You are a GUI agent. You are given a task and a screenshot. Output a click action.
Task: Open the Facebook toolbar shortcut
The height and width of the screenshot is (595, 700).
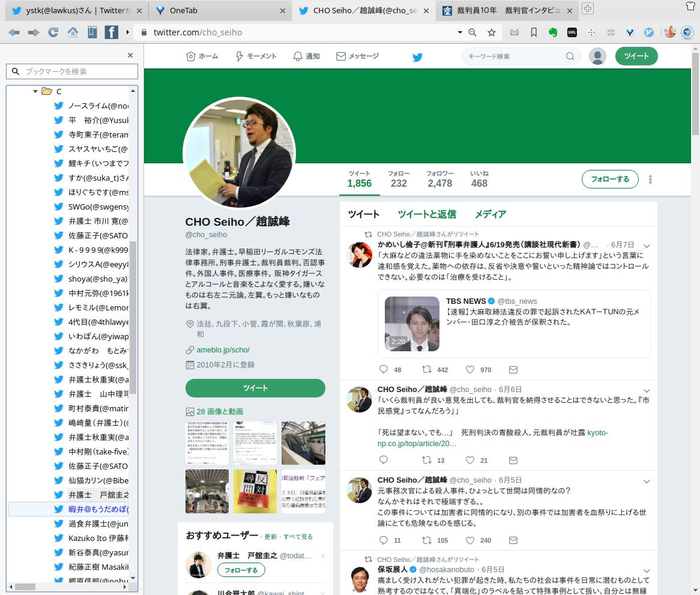click(111, 32)
